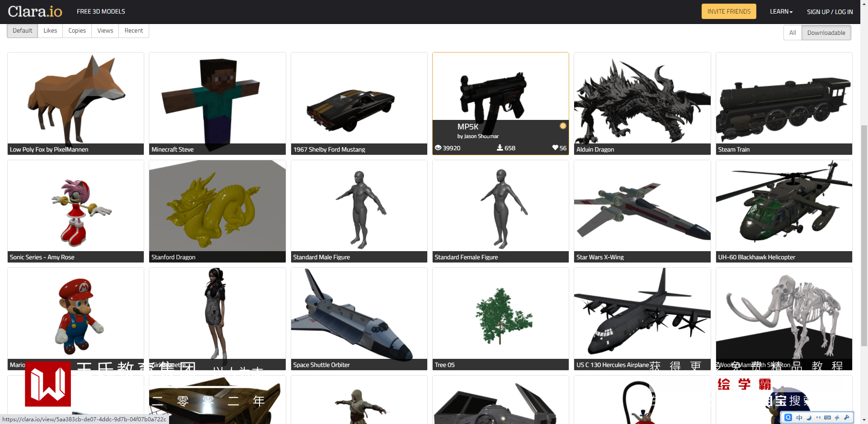Click the 'Low Poly Fox by PixelMannen' caption

pyautogui.click(x=49, y=149)
